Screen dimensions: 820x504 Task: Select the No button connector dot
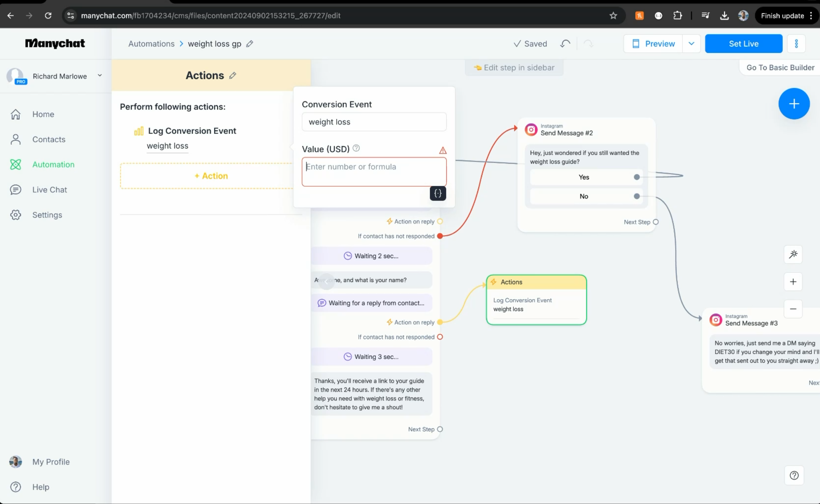coord(637,196)
